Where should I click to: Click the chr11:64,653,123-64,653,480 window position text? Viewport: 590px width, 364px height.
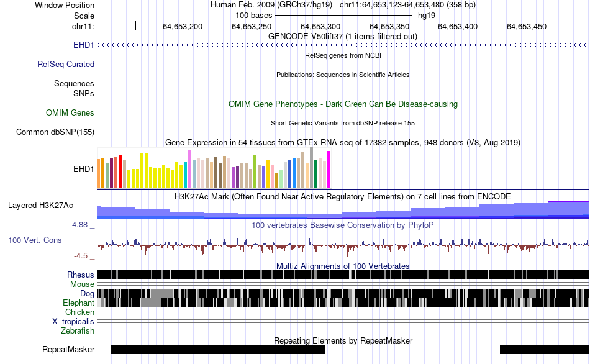click(x=407, y=5)
